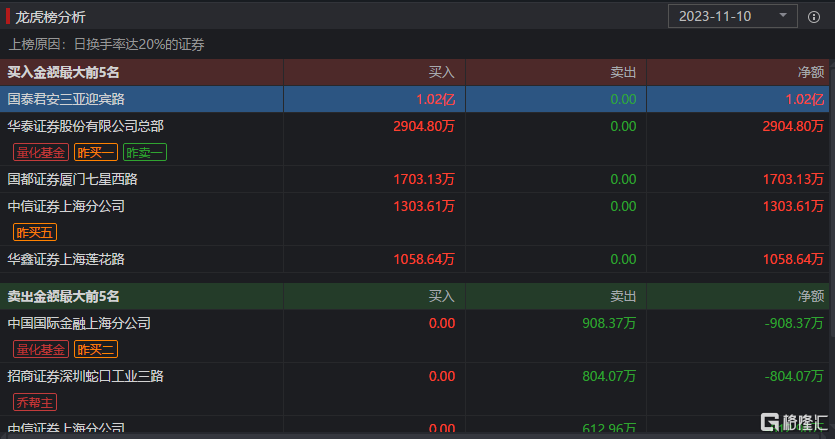Image resolution: width=835 pixels, height=439 pixels.
Task: Click 1703.13万 buy amount for 国都证券
Action: click(424, 180)
